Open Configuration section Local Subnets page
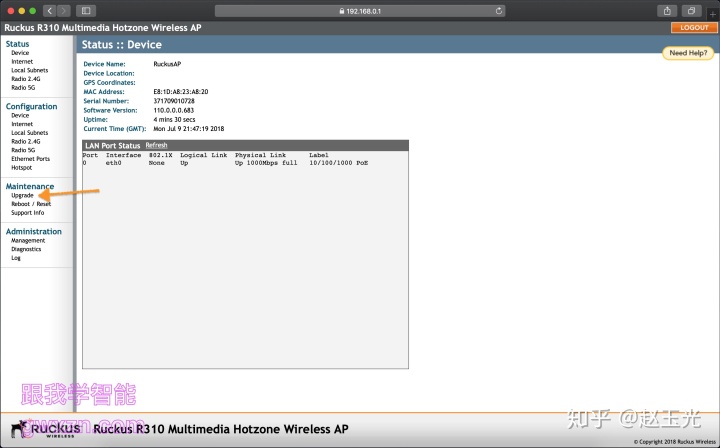This screenshot has width=720, height=448. tap(29, 133)
